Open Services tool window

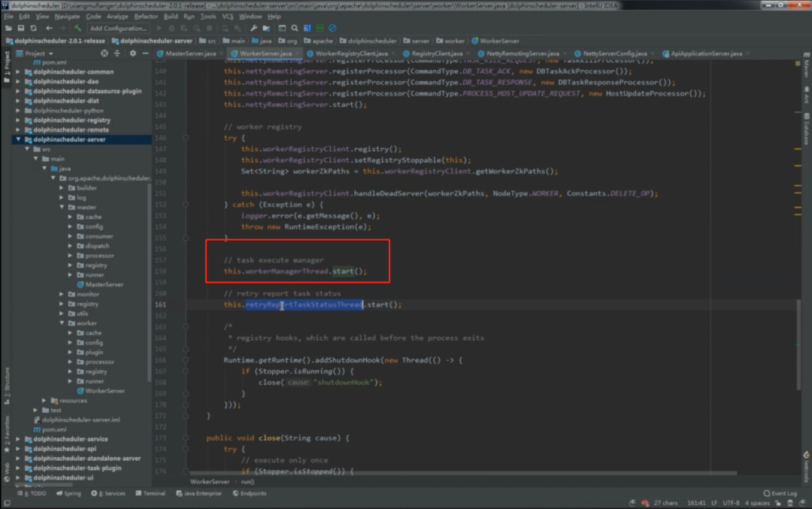(108, 493)
